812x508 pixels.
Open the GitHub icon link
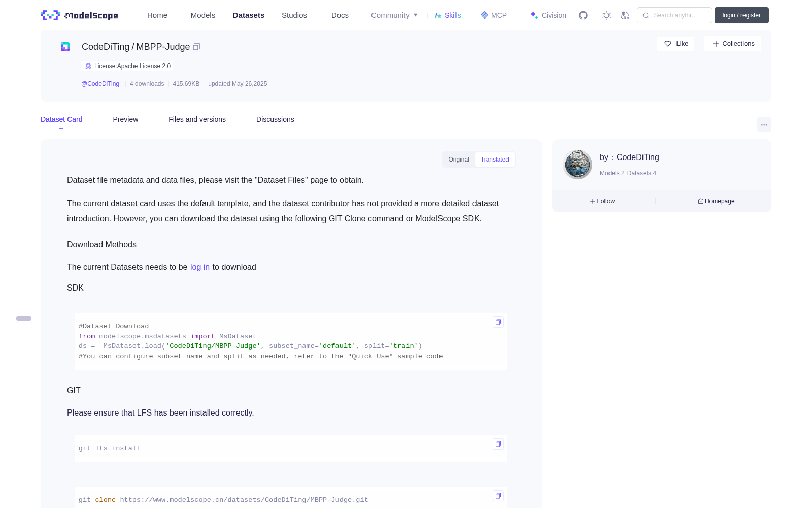(583, 15)
